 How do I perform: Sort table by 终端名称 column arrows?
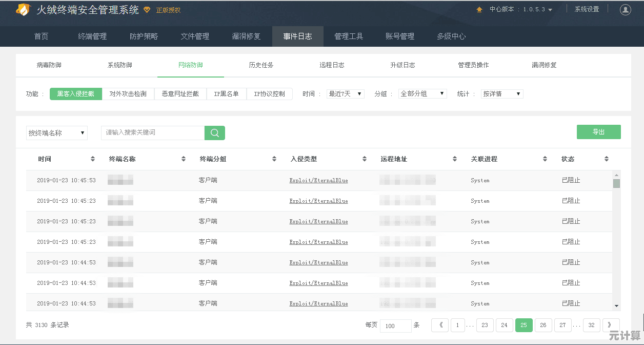[x=184, y=159]
